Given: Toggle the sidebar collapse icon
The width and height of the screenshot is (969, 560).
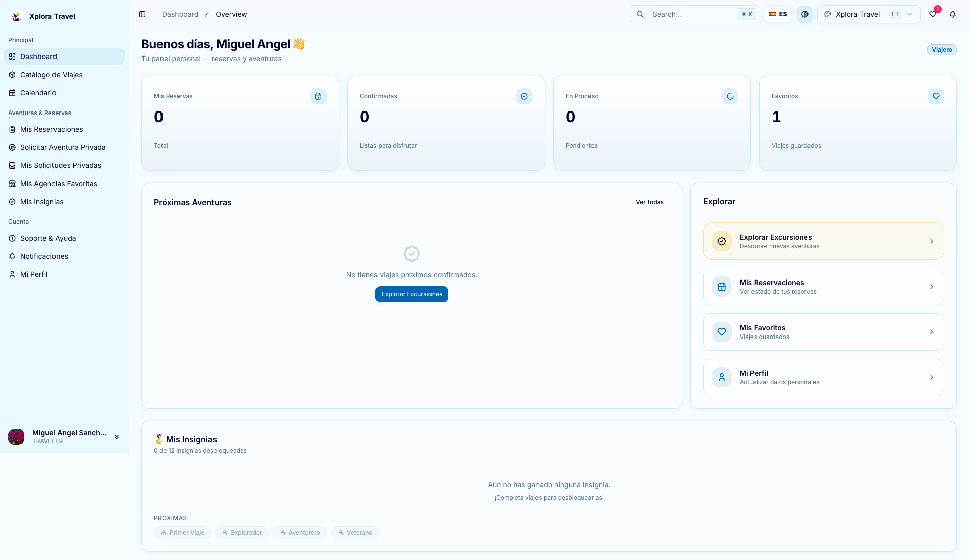Looking at the screenshot, I should [x=142, y=14].
